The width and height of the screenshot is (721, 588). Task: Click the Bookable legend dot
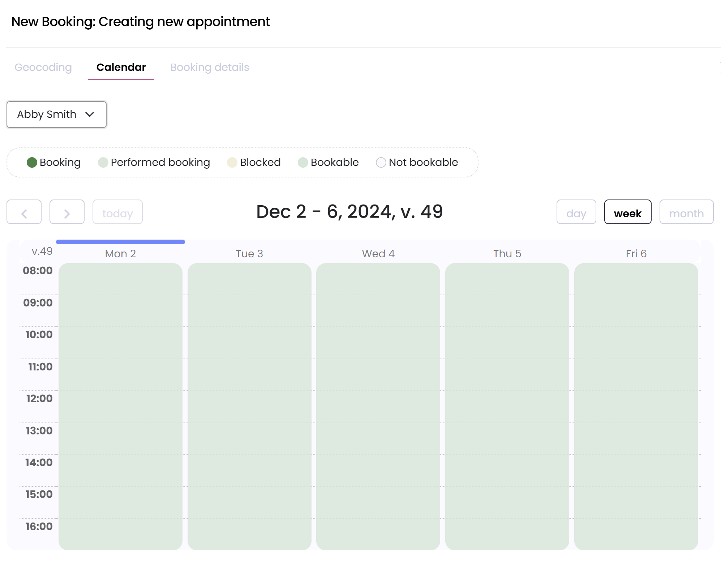point(303,163)
